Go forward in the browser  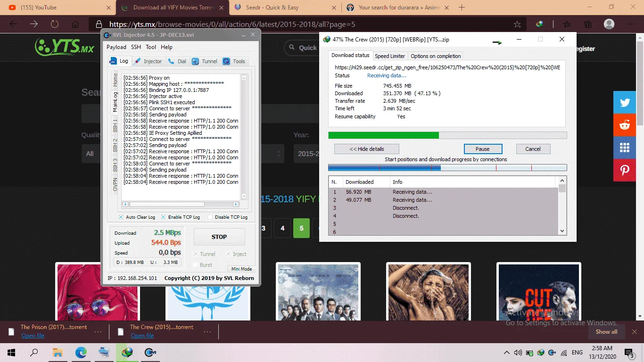point(34,24)
